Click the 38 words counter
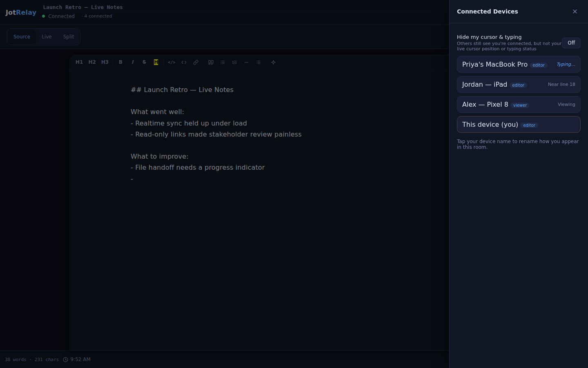Viewport: 588px width, 368px height. [x=16, y=359]
